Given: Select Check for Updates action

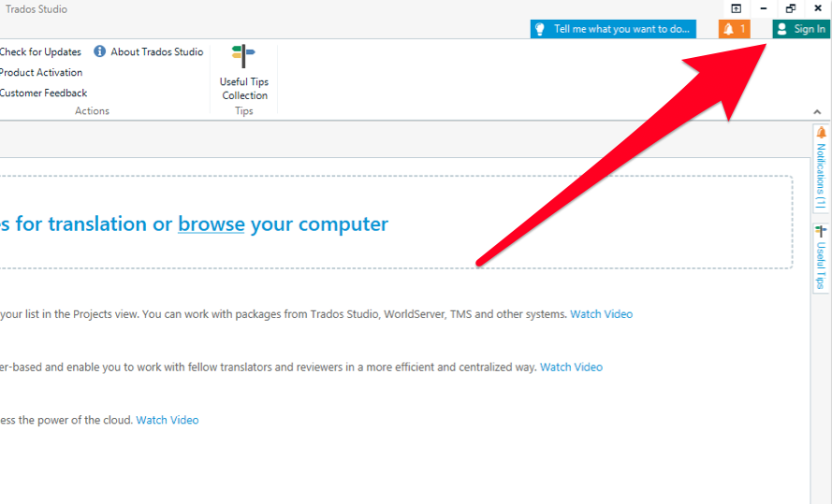Looking at the screenshot, I should pos(40,52).
